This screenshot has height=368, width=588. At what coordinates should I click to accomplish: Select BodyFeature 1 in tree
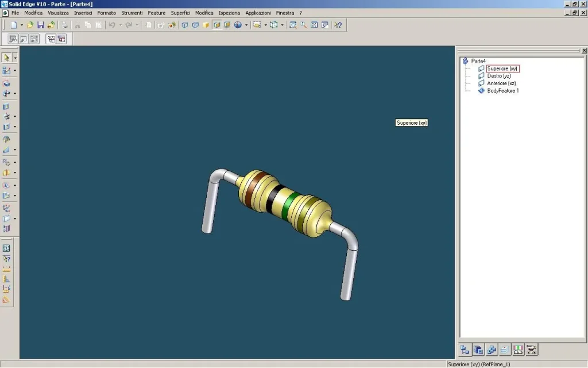pyautogui.click(x=503, y=90)
